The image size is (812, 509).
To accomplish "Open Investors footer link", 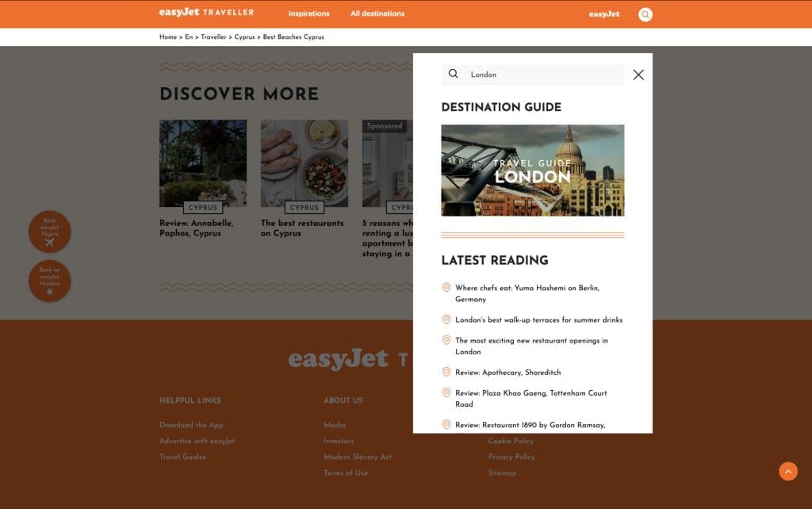I will tap(339, 441).
